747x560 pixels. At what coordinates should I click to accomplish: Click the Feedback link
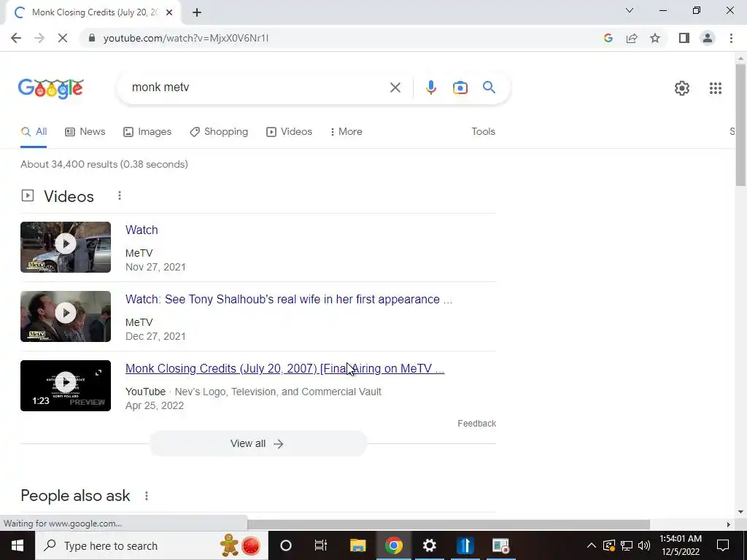pyautogui.click(x=477, y=424)
